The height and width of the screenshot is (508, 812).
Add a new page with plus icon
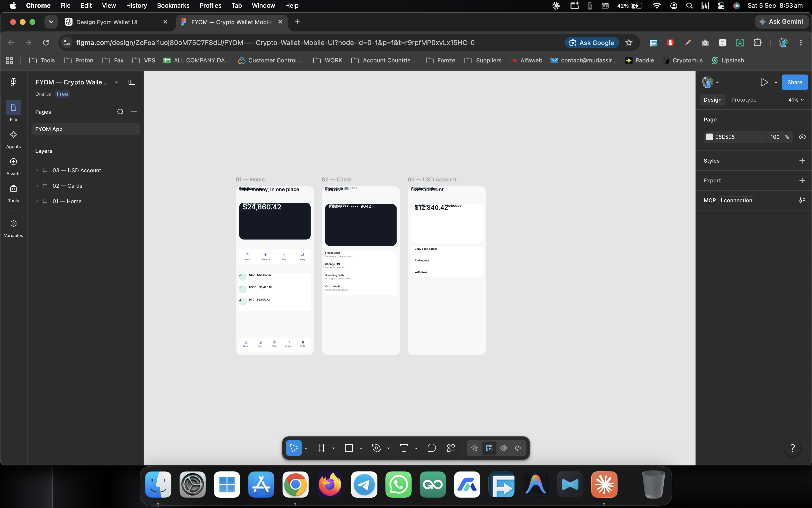(x=134, y=112)
